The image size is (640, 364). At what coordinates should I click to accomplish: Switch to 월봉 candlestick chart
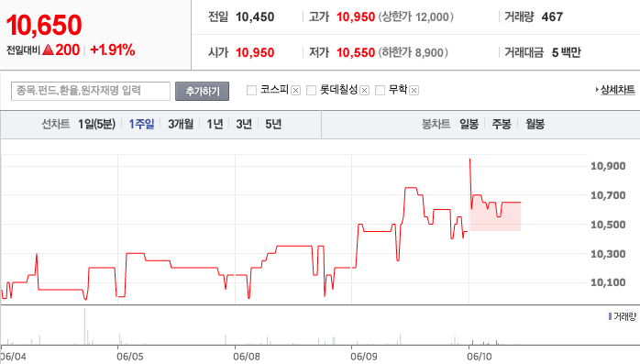coord(535,124)
